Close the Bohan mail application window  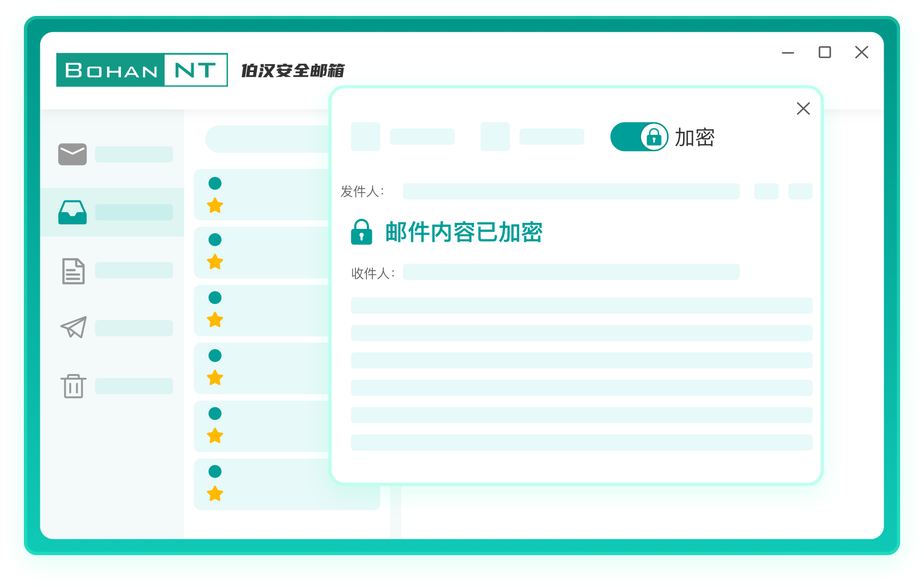pyautogui.click(x=861, y=52)
